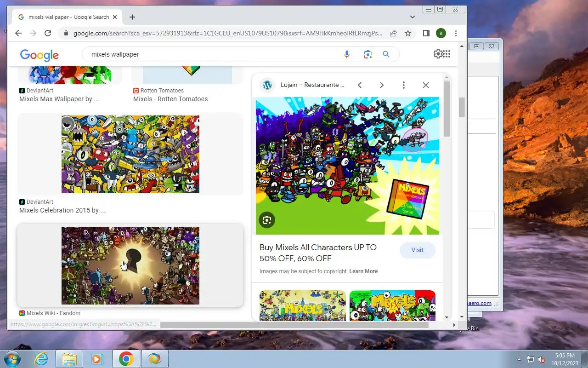Click the large Mixels preview image
Viewport: 588px width, 368px height.
click(347, 166)
